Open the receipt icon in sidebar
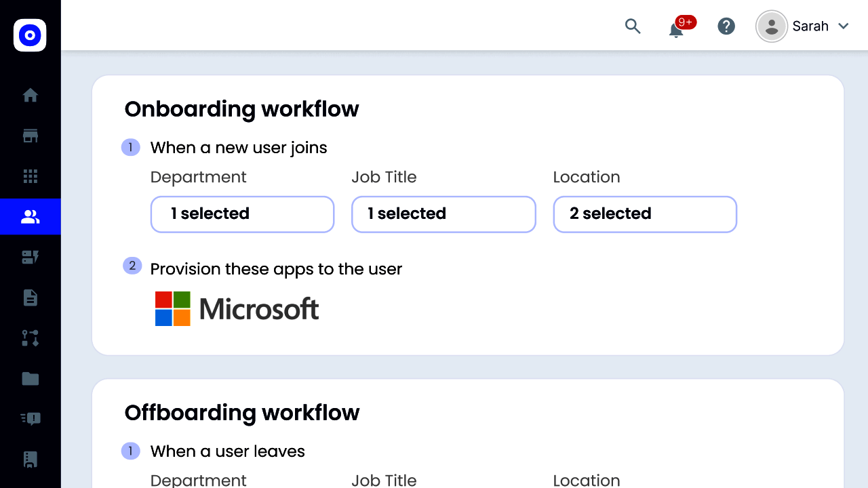The width and height of the screenshot is (868, 488). pos(31,460)
